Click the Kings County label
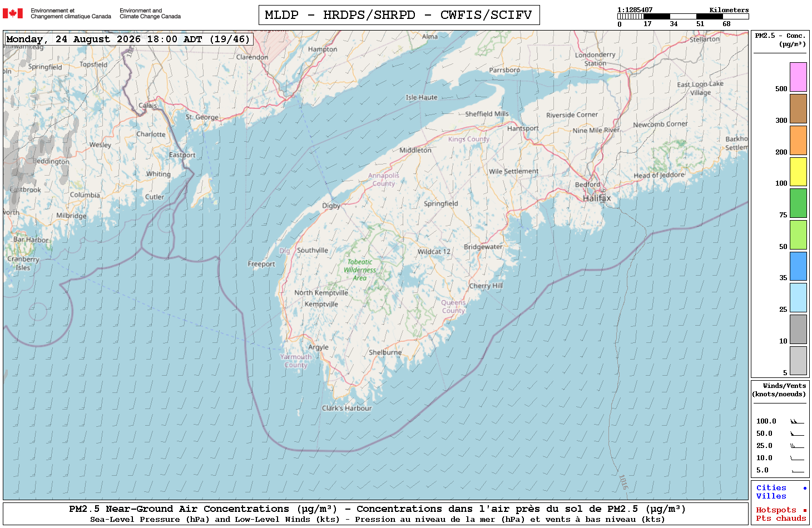The height and width of the screenshot is (528, 812). point(469,139)
